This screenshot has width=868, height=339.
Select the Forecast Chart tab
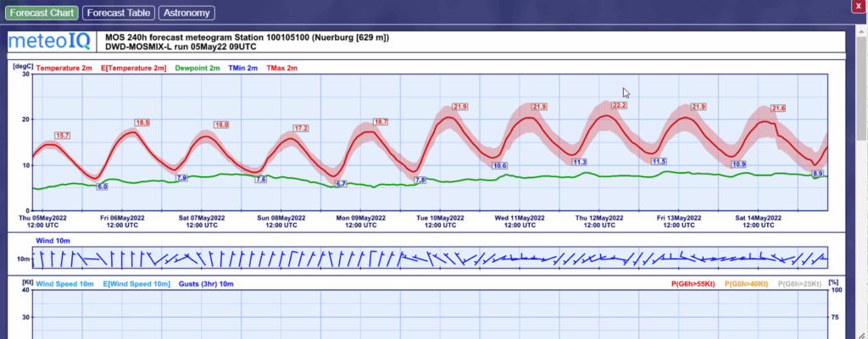pos(42,14)
